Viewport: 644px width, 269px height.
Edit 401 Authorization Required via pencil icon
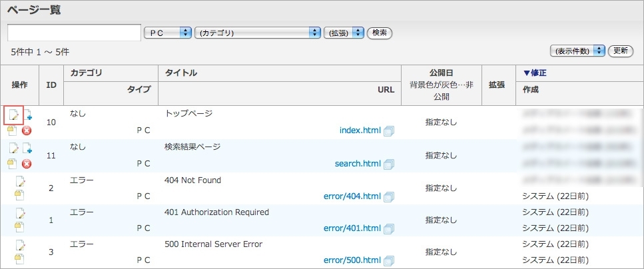[x=20, y=212]
